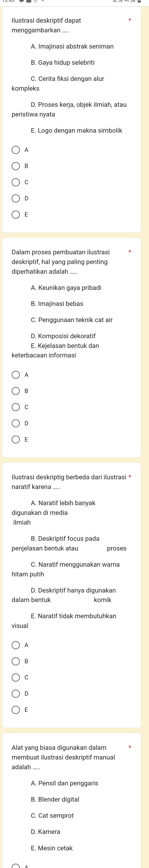The image size is (149, 868).
Task: Select A for 'berbeda dari ilustrasi naratif'
Action: [16, 645]
